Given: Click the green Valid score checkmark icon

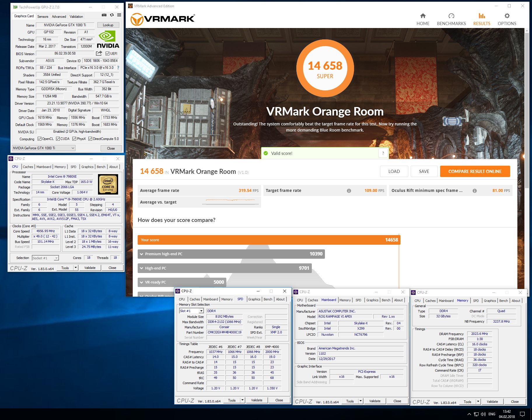Looking at the screenshot, I should coord(266,153).
